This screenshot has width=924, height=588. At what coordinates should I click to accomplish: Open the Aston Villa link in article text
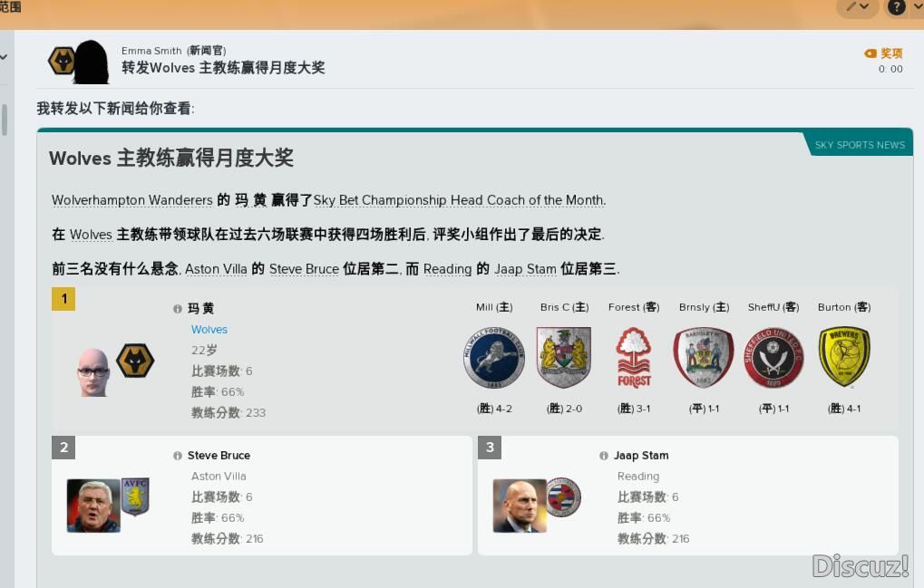tap(216, 269)
